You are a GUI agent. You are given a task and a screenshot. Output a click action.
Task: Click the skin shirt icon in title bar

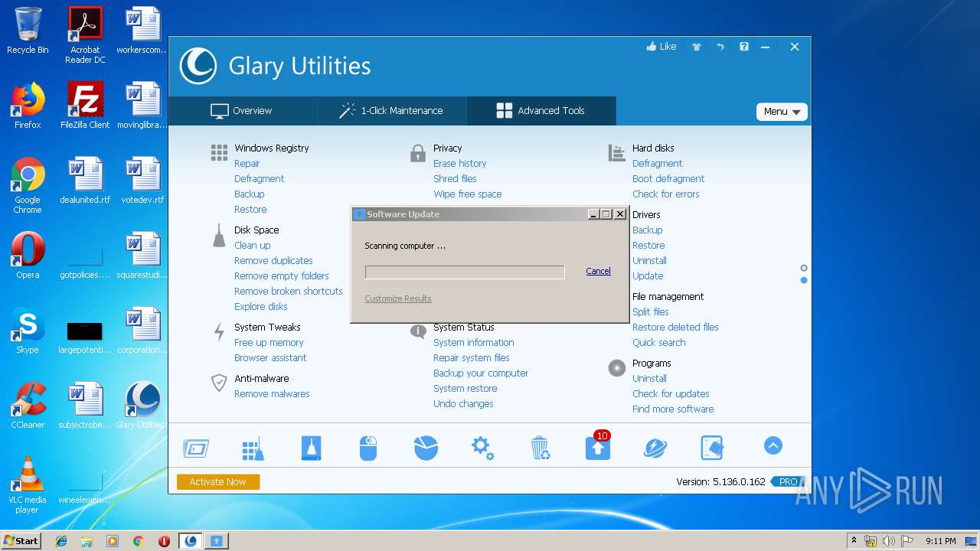point(697,47)
